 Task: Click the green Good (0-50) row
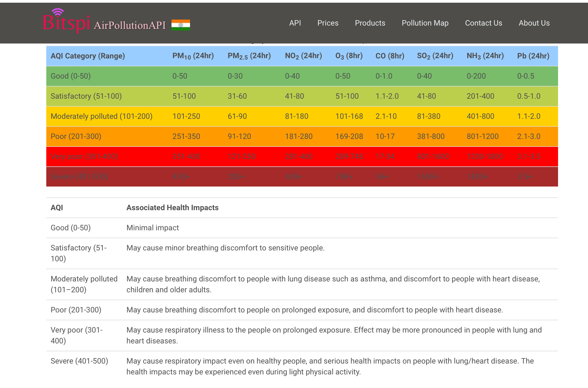pyautogui.click(x=71, y=76)
